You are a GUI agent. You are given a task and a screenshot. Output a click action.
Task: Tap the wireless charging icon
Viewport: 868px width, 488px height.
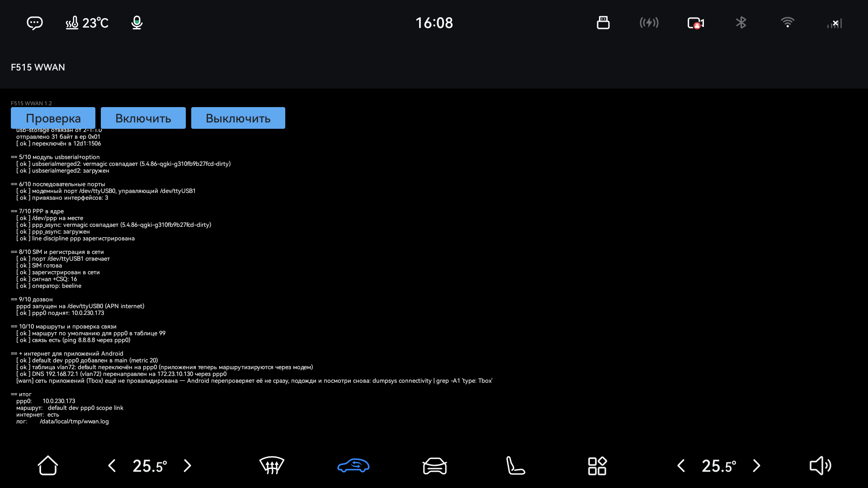[x=649, y=23]
